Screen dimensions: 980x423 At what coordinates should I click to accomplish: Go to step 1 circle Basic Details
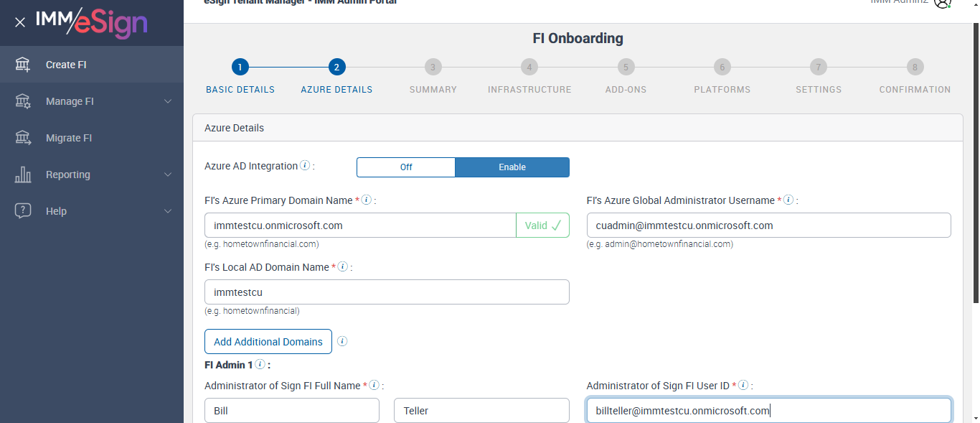tap(240, 68)
